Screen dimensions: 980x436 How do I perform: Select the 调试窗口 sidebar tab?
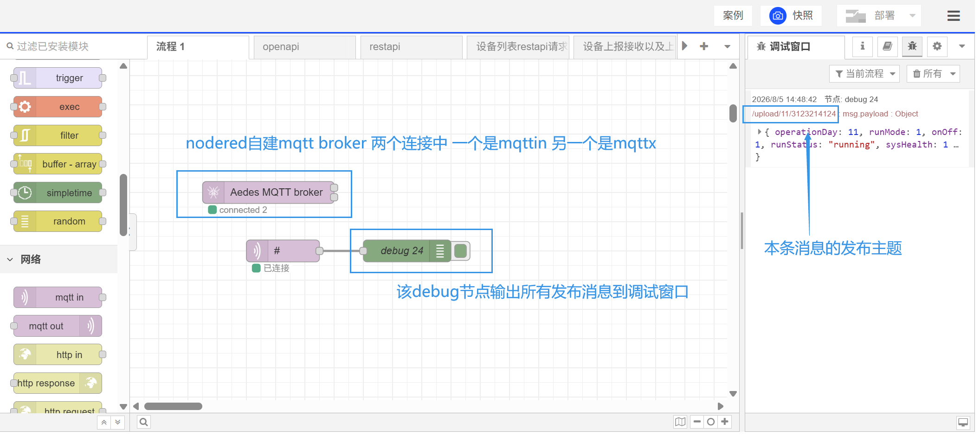pyautogui.click(x=795, y=47)
